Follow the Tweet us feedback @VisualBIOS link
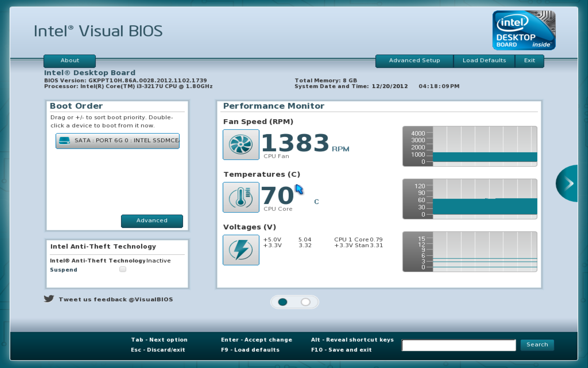The height and width of the screenshot is (368, 588). click(116, 299)
